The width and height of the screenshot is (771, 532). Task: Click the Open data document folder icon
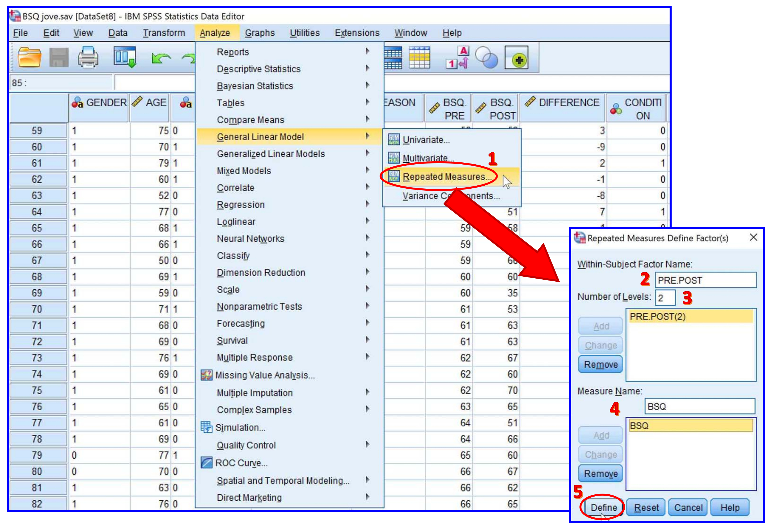(29, 57)
